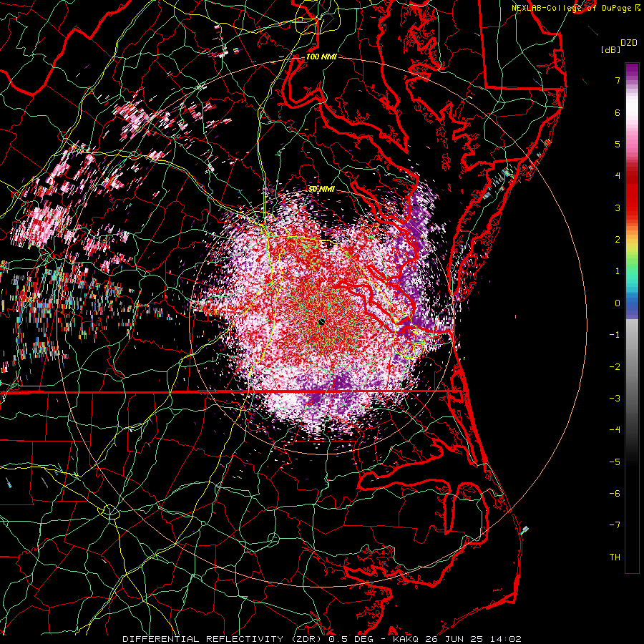
Task: Select the 5 dB scale label
Action: coord(618,144)
